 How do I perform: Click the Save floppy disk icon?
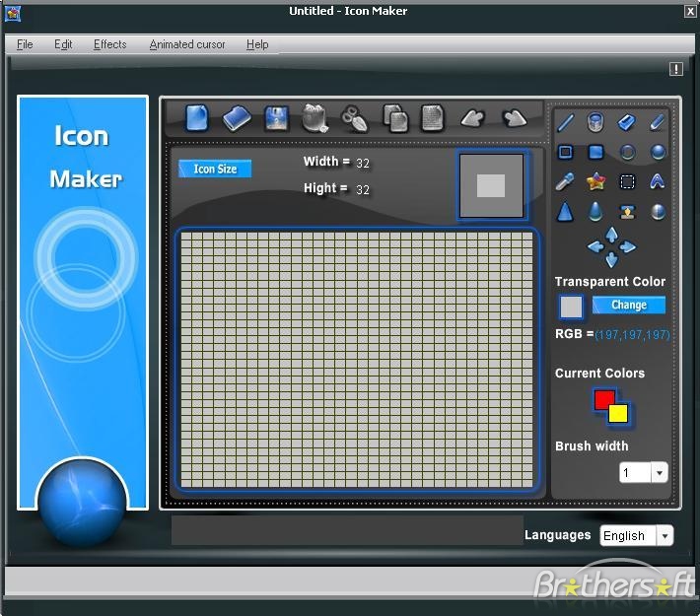click(275, 118)
